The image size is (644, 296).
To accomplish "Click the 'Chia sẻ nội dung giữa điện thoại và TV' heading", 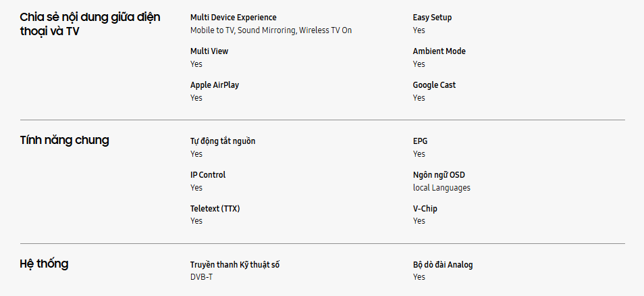I will [x=90, y=24].
